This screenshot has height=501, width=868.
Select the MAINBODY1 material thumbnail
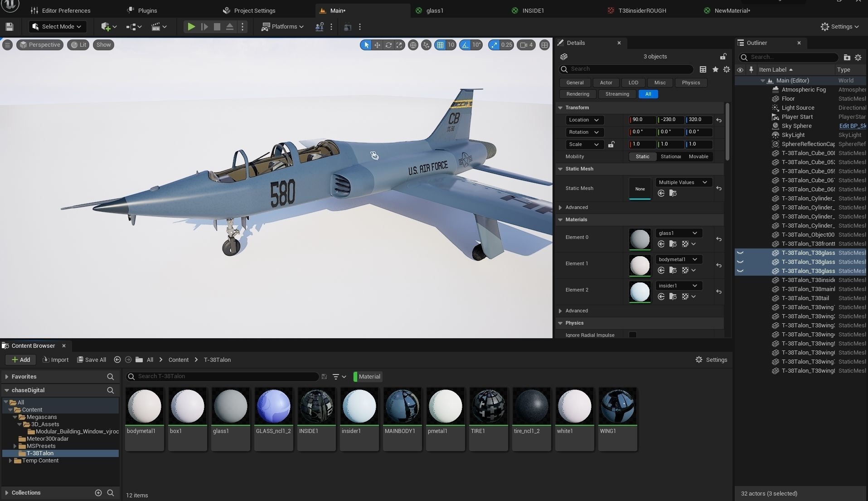402,406
